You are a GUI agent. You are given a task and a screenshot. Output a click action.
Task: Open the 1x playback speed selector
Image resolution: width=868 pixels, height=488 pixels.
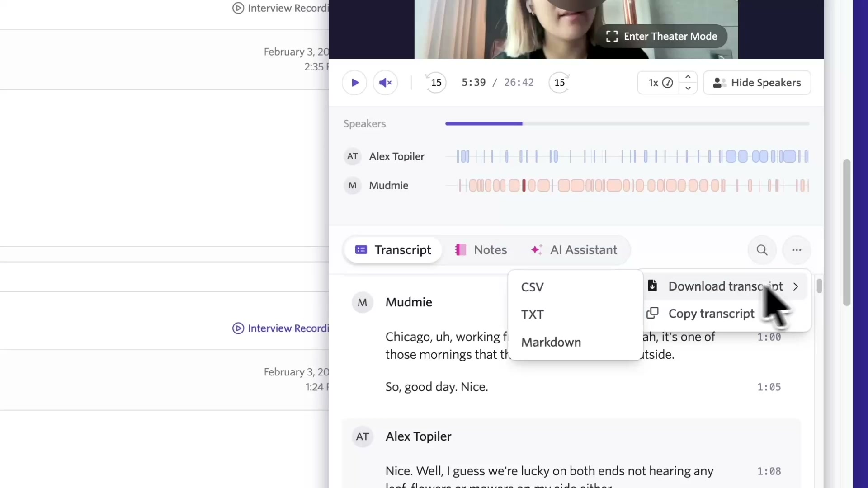659,83
